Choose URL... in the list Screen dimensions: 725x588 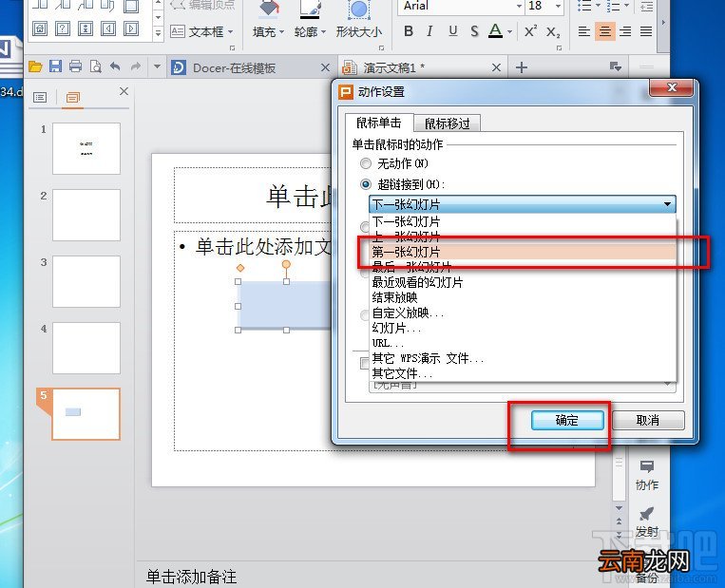pyautogui.click(x=523, y=343)
